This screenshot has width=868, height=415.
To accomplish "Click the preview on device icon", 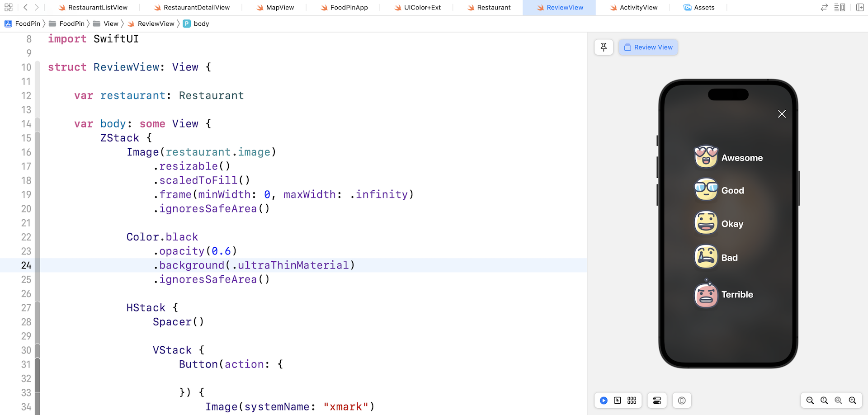I will (x=682, y=401).
